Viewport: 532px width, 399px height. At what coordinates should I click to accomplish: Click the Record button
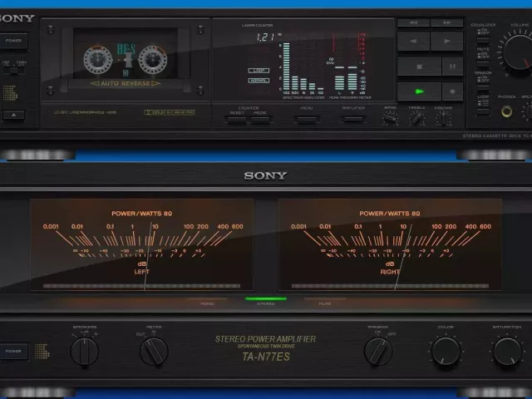[x=452, y=91]
